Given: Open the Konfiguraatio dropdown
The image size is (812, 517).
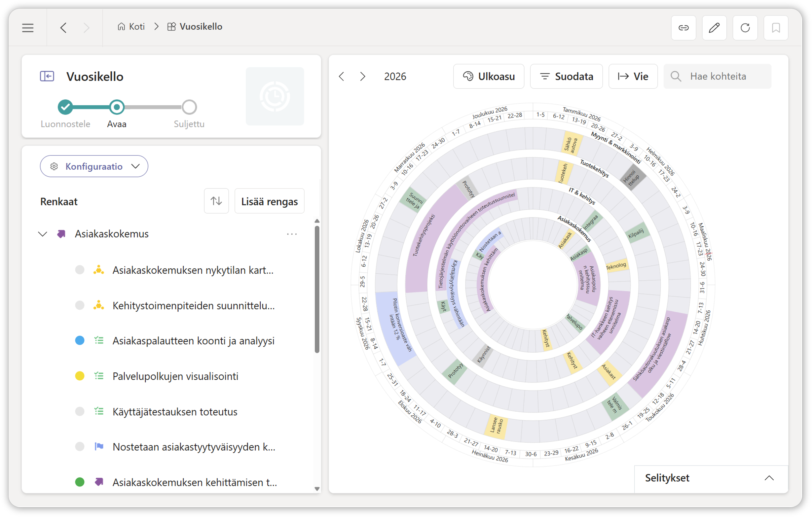Looking at the screenshot, I should [94, 166].
